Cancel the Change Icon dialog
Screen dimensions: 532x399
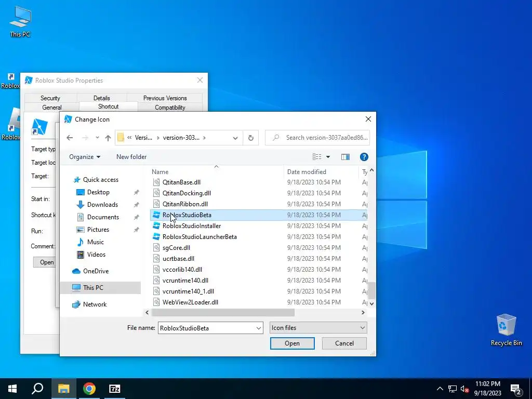point(344,343)
